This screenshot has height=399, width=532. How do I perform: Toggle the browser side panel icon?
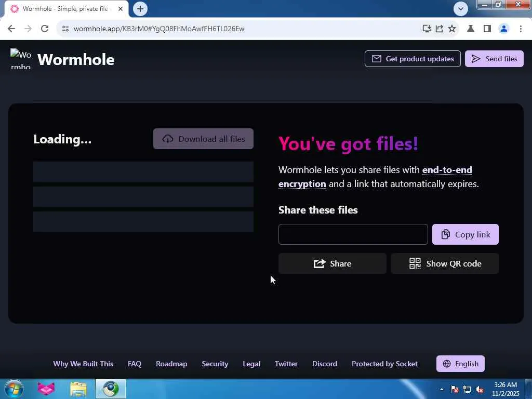pos(487,29)
